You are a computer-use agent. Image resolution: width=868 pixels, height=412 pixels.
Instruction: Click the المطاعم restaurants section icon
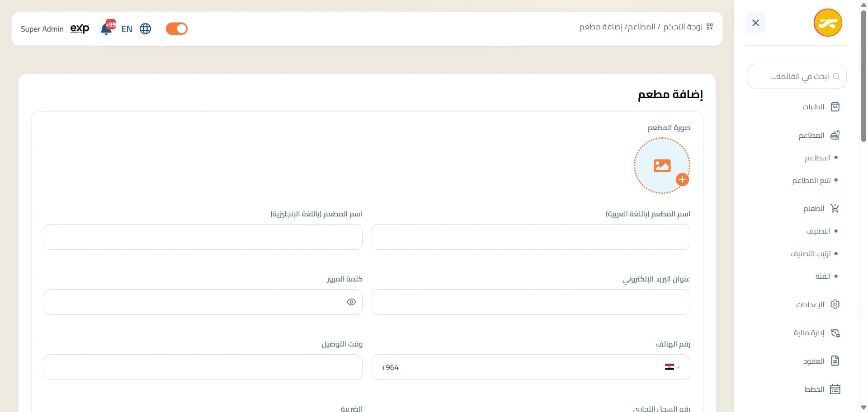pos(835,135)
